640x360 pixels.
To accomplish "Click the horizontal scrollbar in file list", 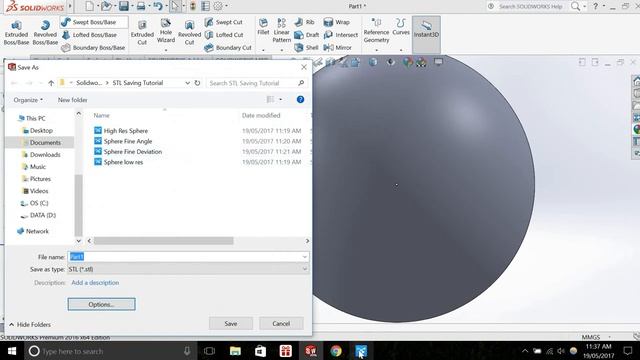I will click(x=164, y=241).
